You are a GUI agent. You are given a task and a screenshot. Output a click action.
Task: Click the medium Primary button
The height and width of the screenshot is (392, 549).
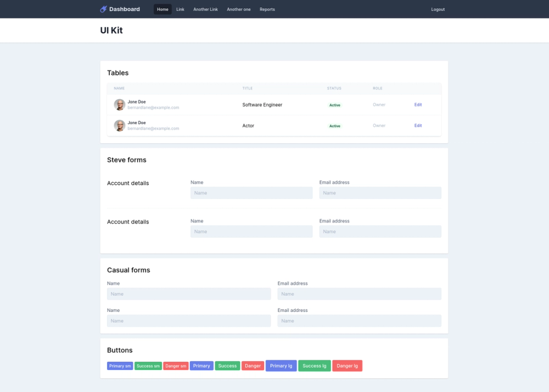[x=201, y=366]
